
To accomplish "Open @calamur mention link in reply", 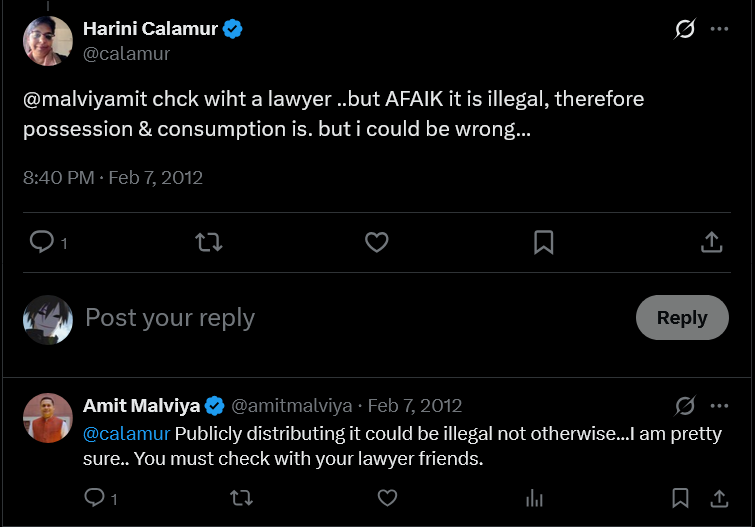I will click(x=127, y=434).
